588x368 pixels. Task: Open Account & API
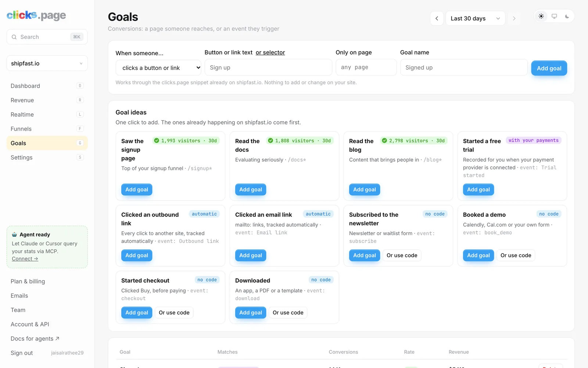click(30, 324)
